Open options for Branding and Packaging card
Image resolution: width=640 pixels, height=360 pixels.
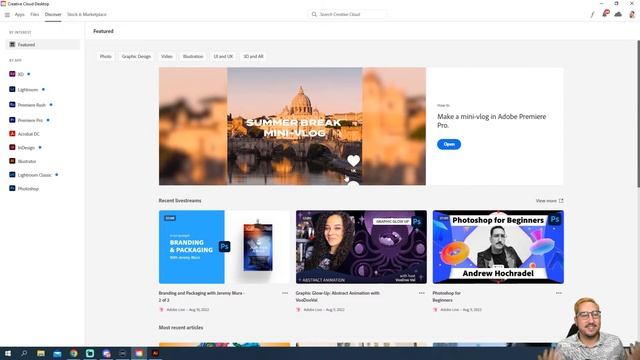(285, 293)
